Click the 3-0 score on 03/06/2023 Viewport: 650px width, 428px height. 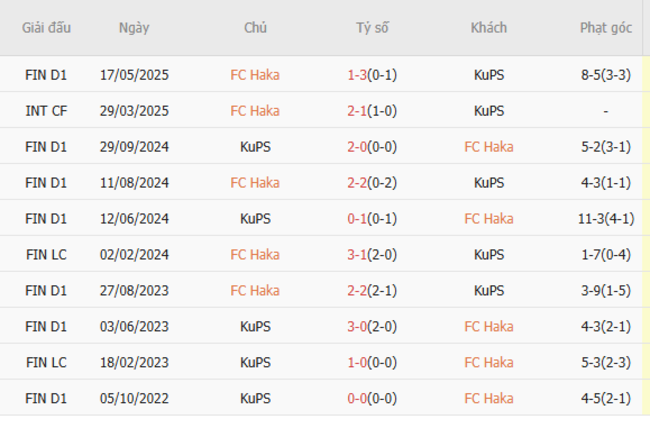tap(357, 327)
